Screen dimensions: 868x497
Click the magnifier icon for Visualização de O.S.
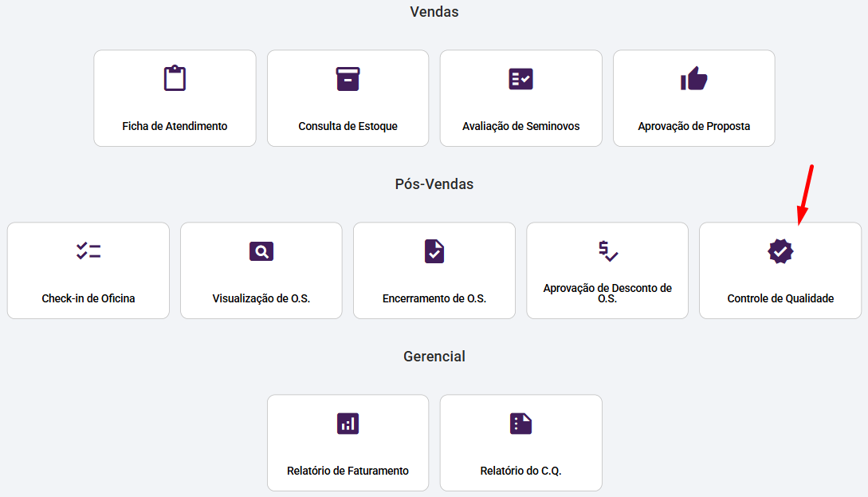point(261,251)
